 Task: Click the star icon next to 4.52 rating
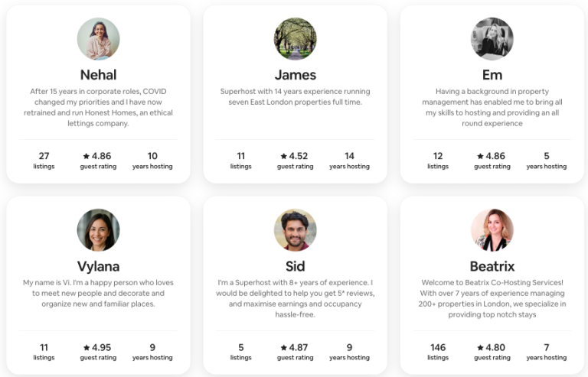click(283, 156)
